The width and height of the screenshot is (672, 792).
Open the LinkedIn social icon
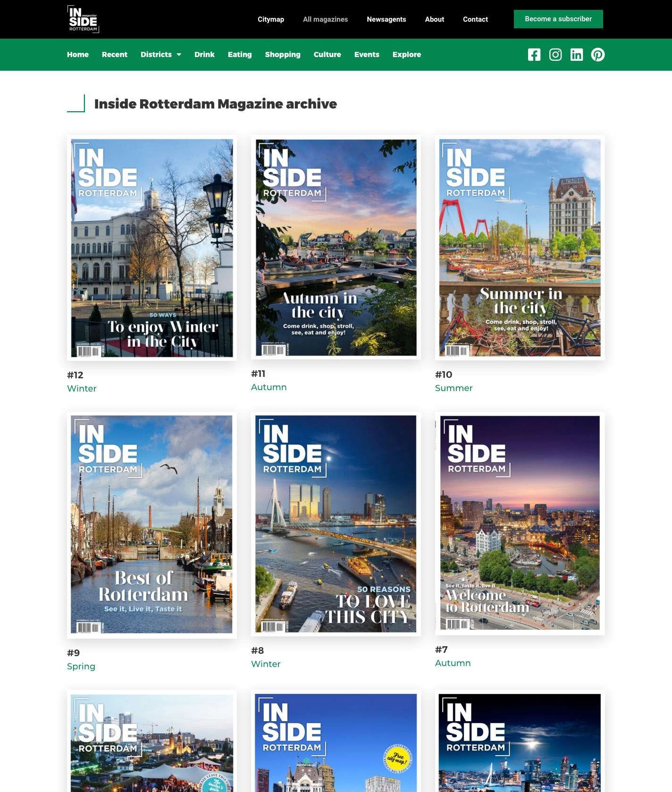pos(576,55)
